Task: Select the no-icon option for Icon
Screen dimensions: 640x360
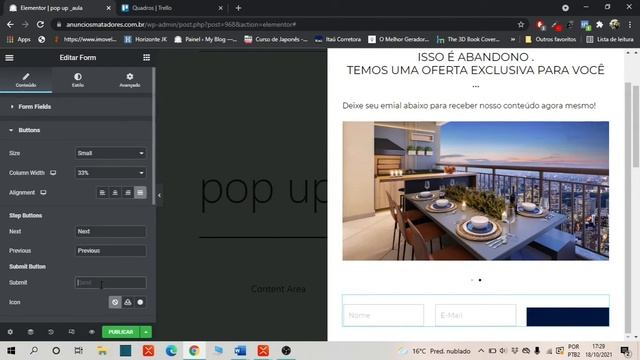Action: coord(115,302)
